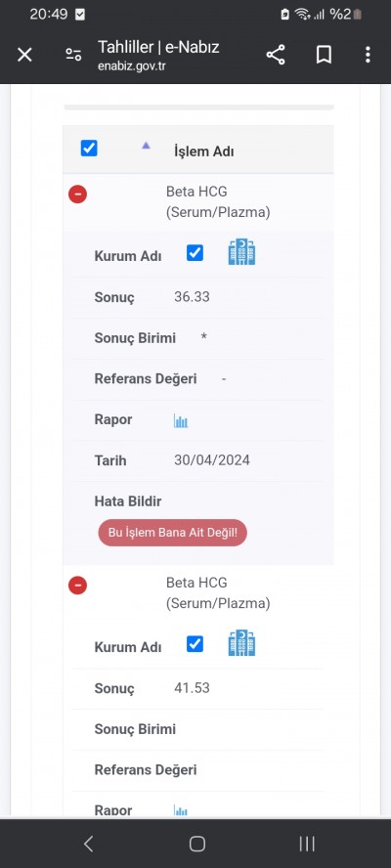
Task: Open Android recent apps button
Action: click(x=307, y=844)
